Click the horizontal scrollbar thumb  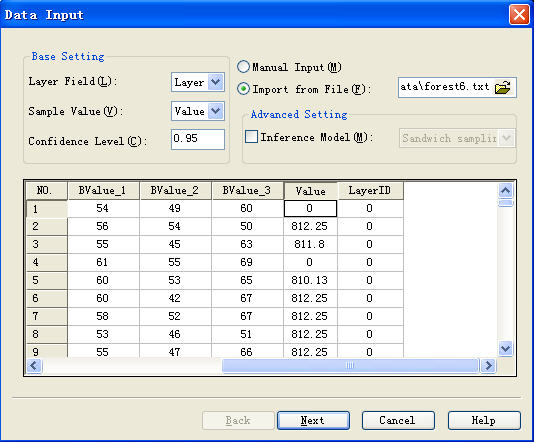pyautogui.click(x=350, y=366)
